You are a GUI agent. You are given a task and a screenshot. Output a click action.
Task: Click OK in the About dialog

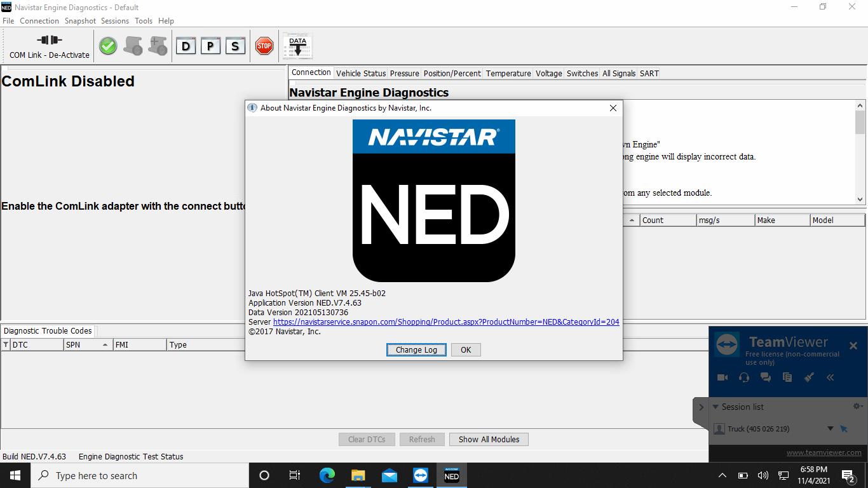coord(466,349)
